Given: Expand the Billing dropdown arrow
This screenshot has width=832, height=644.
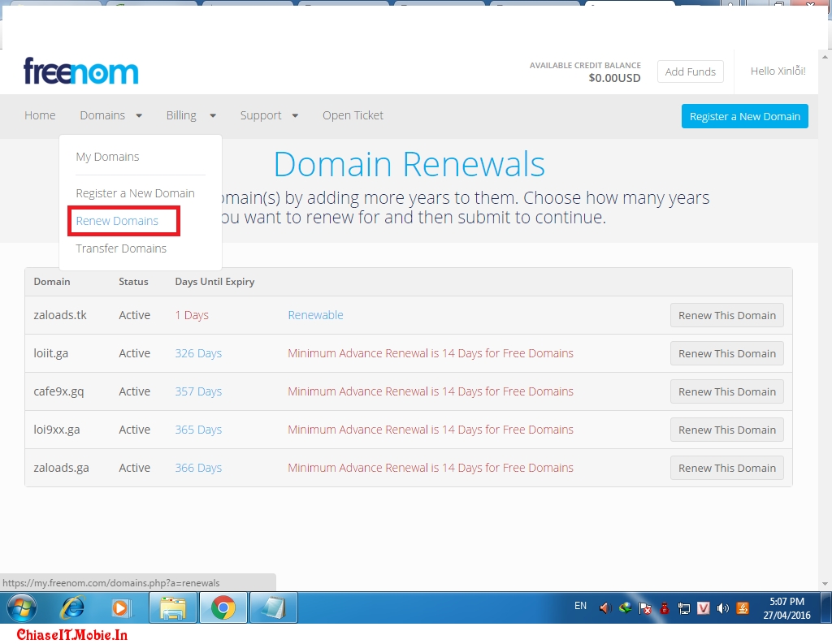Looking at the screenshot, I should [x=213, y=115].
